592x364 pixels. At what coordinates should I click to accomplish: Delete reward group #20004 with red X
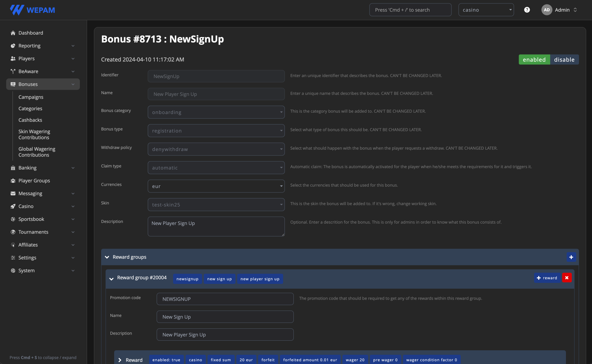pyautogui.click(x=567, y=278)
